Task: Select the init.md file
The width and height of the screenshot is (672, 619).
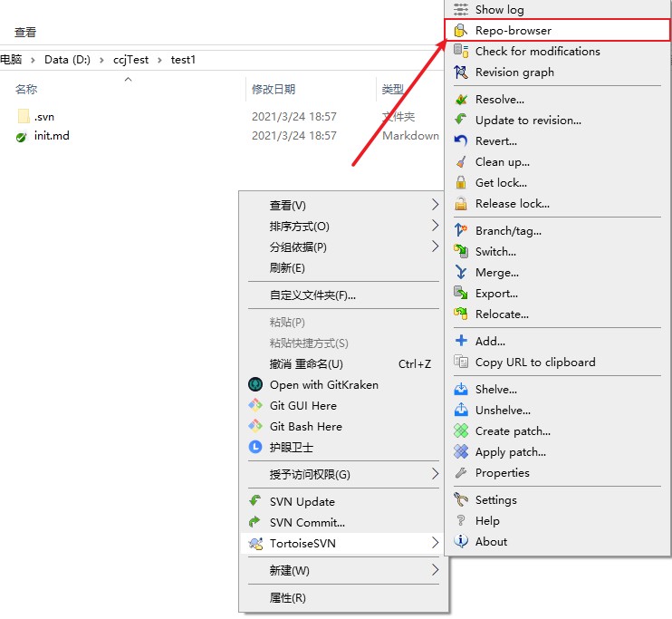Action: point(52,137)
